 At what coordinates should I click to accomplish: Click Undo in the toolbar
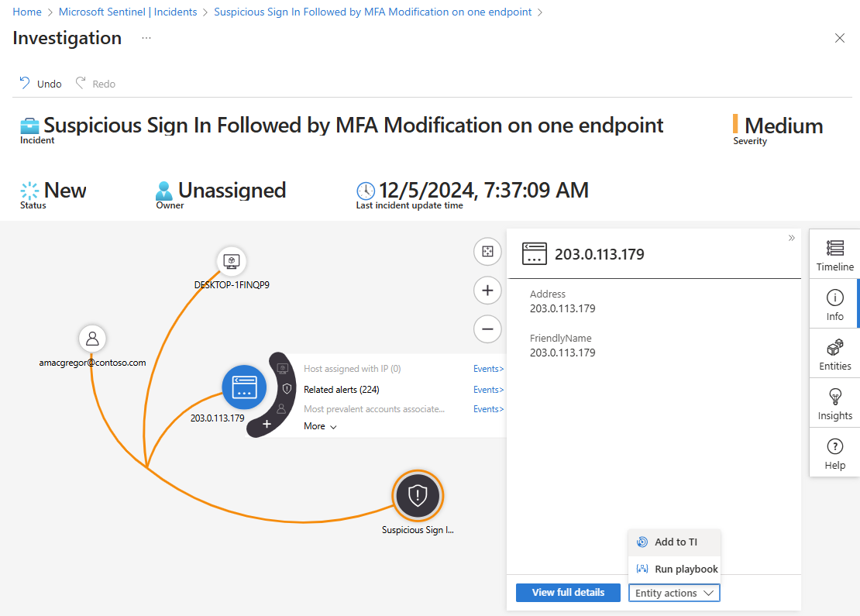[41, 84]
